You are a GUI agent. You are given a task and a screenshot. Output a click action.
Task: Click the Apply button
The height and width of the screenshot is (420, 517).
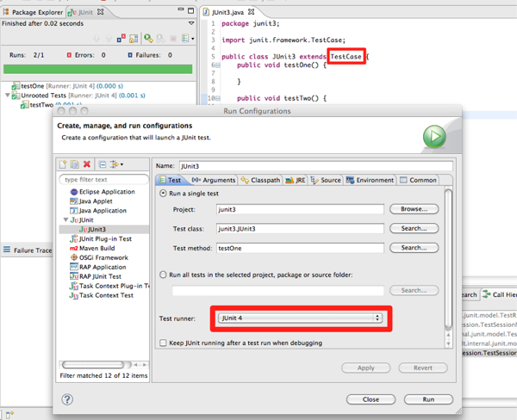pos(366,368)
